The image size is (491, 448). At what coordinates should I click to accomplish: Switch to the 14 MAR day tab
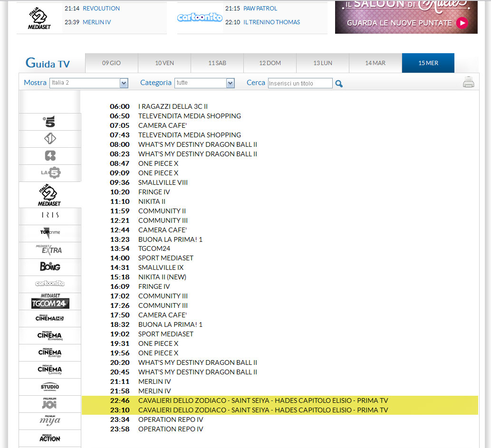[375, 63]
